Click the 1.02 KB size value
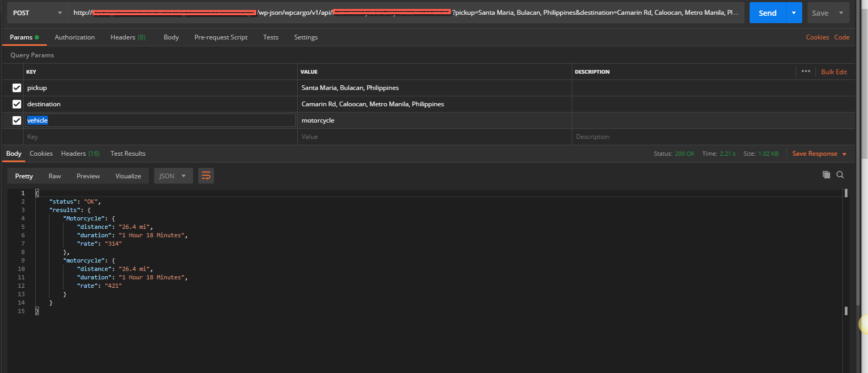Viewport: 868px width, 373px height. pos(768,154)
